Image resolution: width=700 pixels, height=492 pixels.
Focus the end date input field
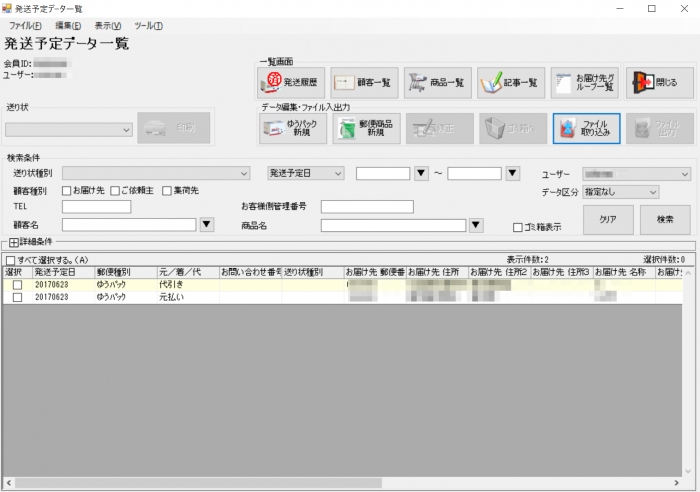pyautogui.click(x=475, y=173)
